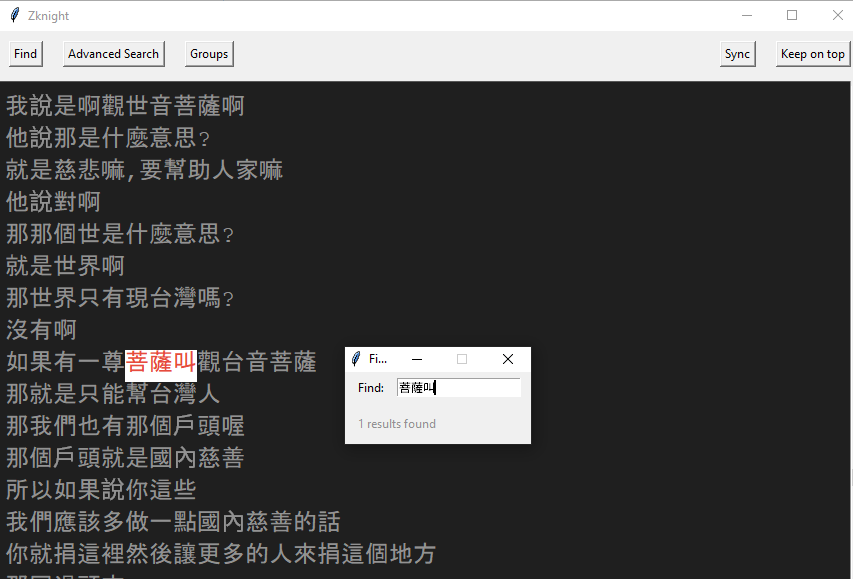
Task: Maximize the Zknight main window
Action: click(x=792, y=15)
